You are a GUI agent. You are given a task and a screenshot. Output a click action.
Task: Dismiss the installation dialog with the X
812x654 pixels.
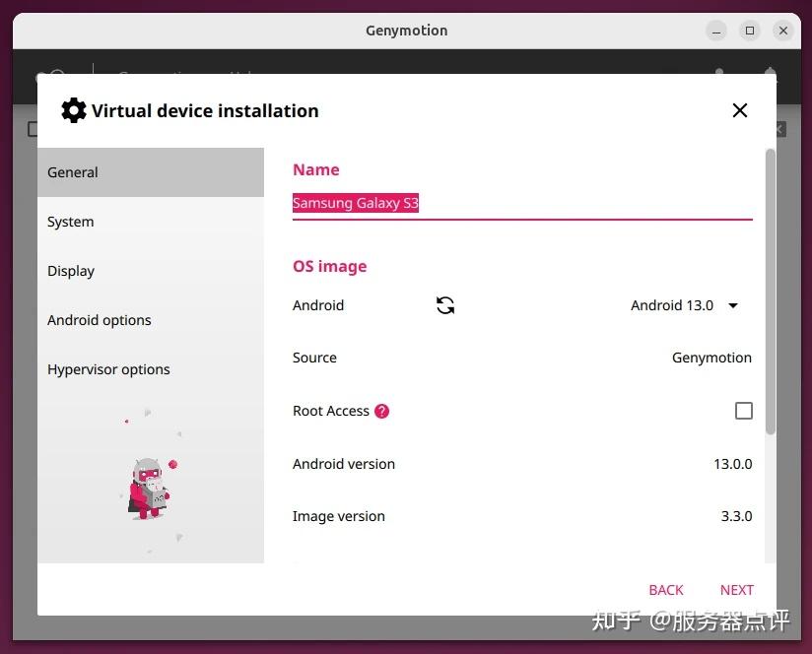(740, 110)
